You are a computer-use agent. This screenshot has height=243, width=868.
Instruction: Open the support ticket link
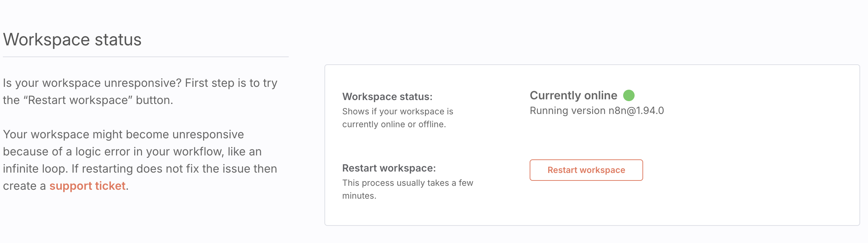(87, 186)
